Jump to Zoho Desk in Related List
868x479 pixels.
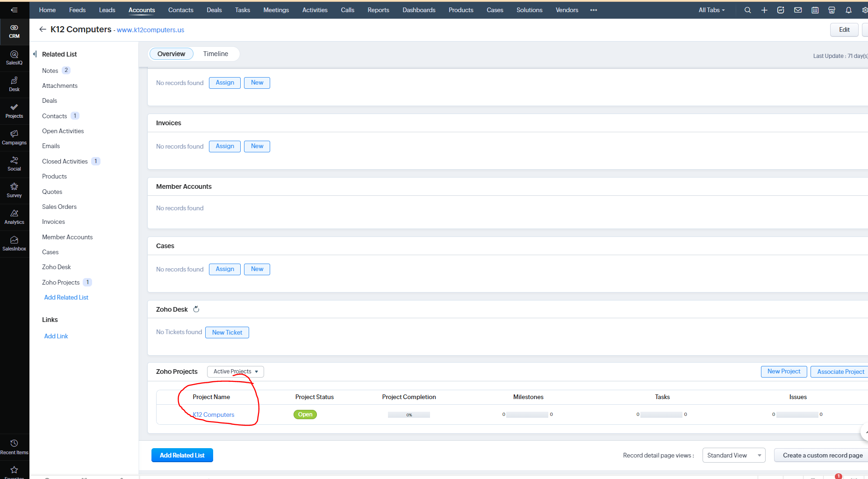[57, 267]
